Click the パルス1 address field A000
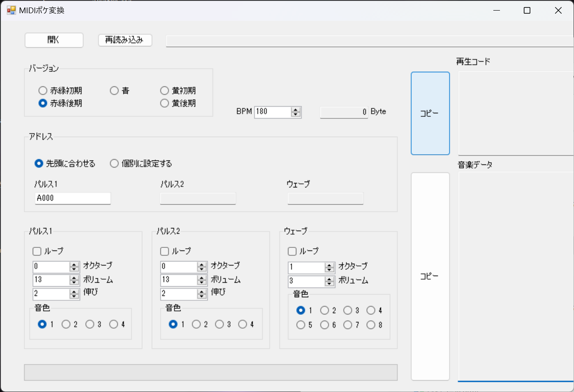574x392 pixels. click(73, 198)
